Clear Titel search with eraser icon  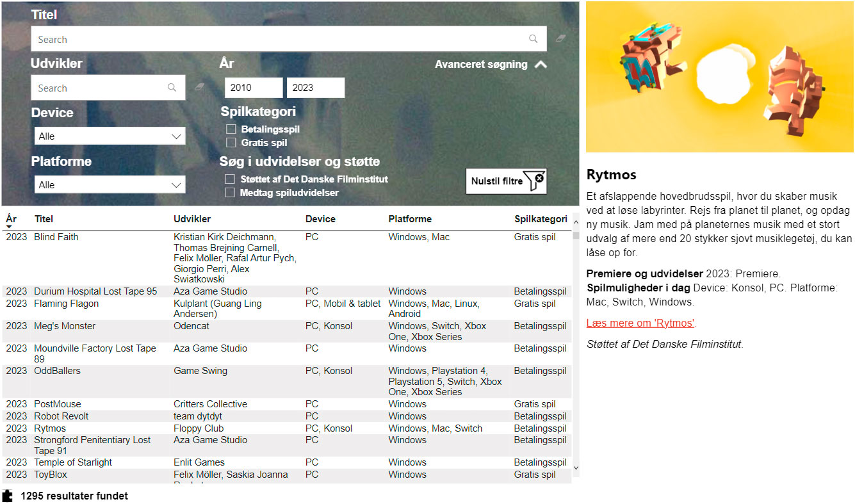pos(561,38)
